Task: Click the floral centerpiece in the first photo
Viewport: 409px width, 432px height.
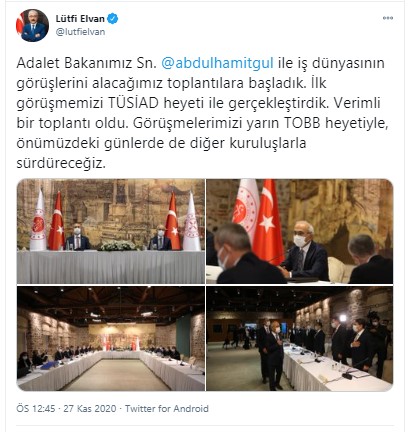Action: click(x=118, y=246)
